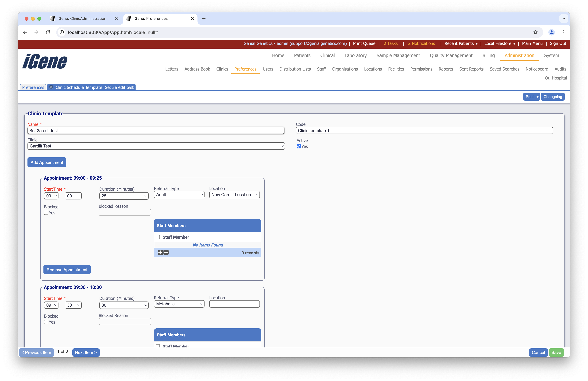Uncheck the Active Yes checkbox
Image resolution: width=588 pixels, height=381 pixels.
[299, 146]
